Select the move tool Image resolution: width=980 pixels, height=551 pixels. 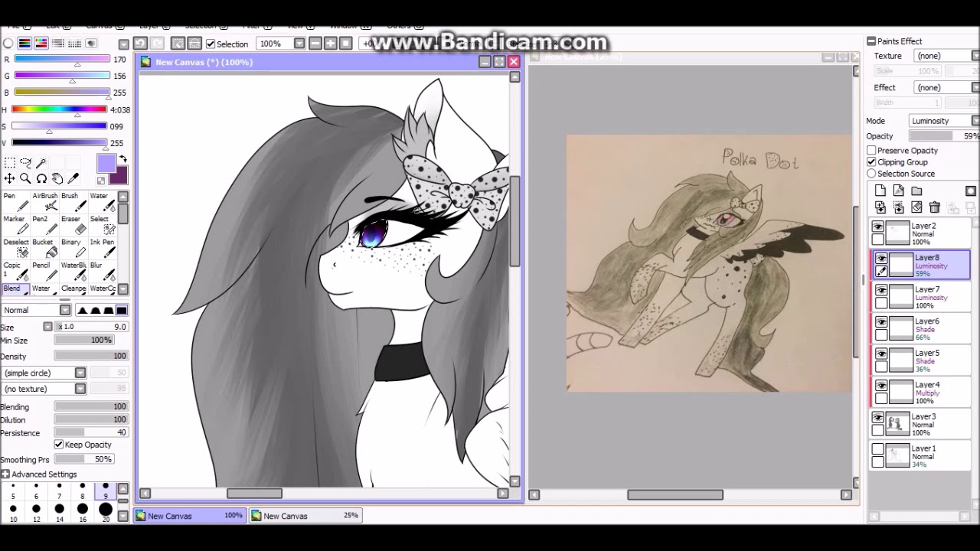[x=9, y=178]
